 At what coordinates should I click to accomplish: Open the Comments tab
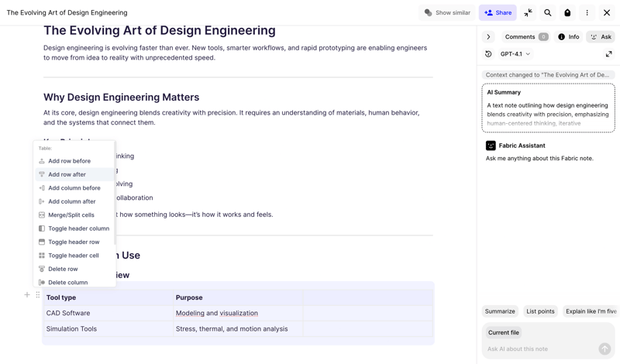tap(525, 36)
